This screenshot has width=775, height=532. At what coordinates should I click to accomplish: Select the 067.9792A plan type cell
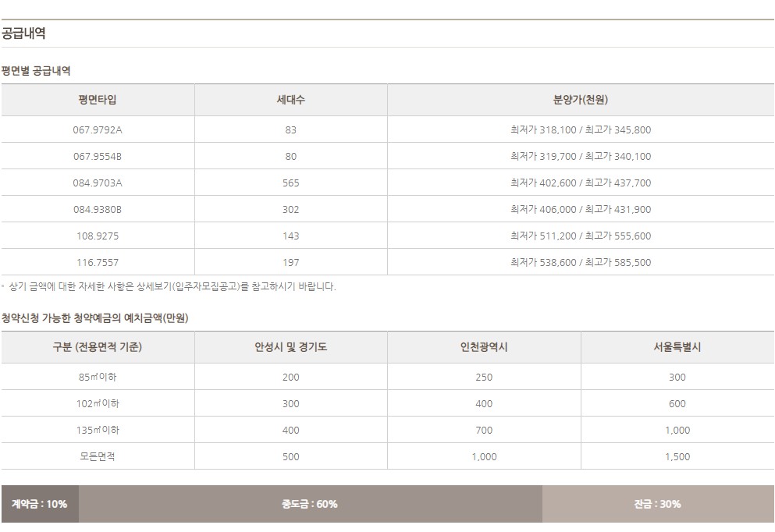[x=98, y=130]
